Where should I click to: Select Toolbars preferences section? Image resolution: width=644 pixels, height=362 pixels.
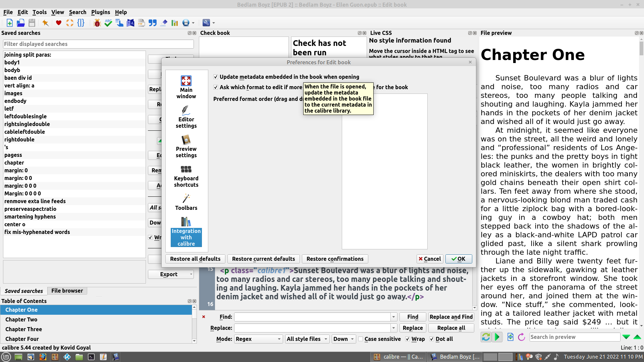[x=186, y=202]
